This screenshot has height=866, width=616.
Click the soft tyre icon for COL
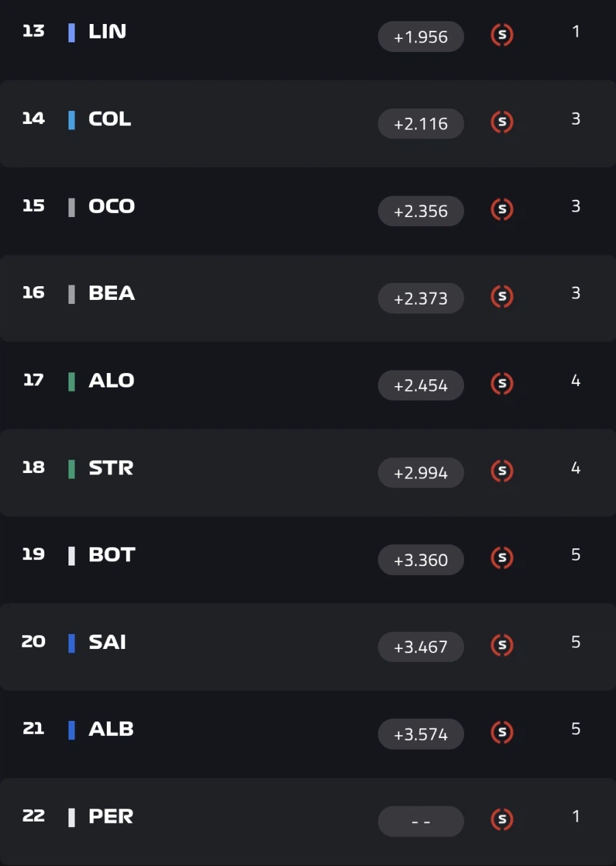coord(502,122)
